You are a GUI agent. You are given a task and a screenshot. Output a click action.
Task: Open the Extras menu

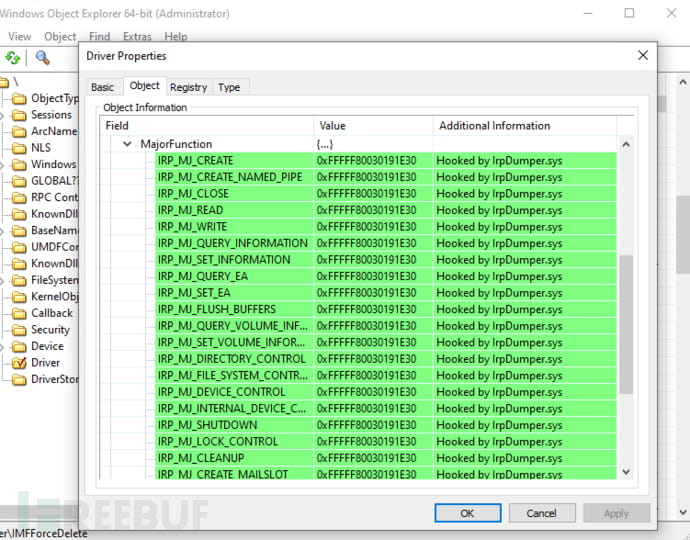click(x=137, y=37)
